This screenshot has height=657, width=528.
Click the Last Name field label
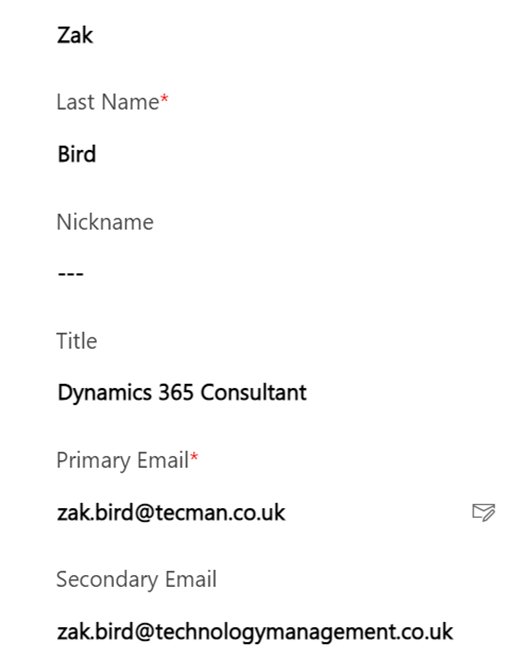click(108, 102)
